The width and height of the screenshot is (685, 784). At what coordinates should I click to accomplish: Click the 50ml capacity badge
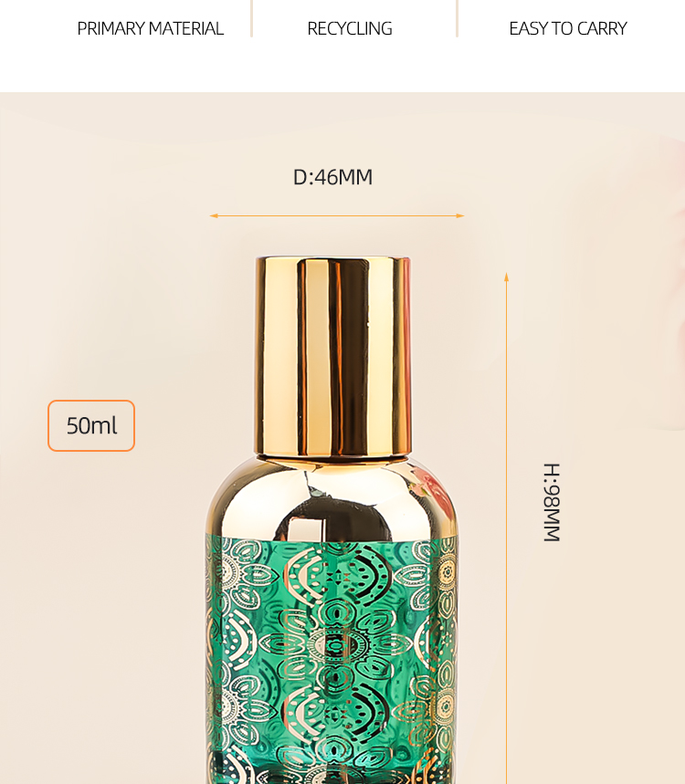pyautogui.click(x=91, y=425)
